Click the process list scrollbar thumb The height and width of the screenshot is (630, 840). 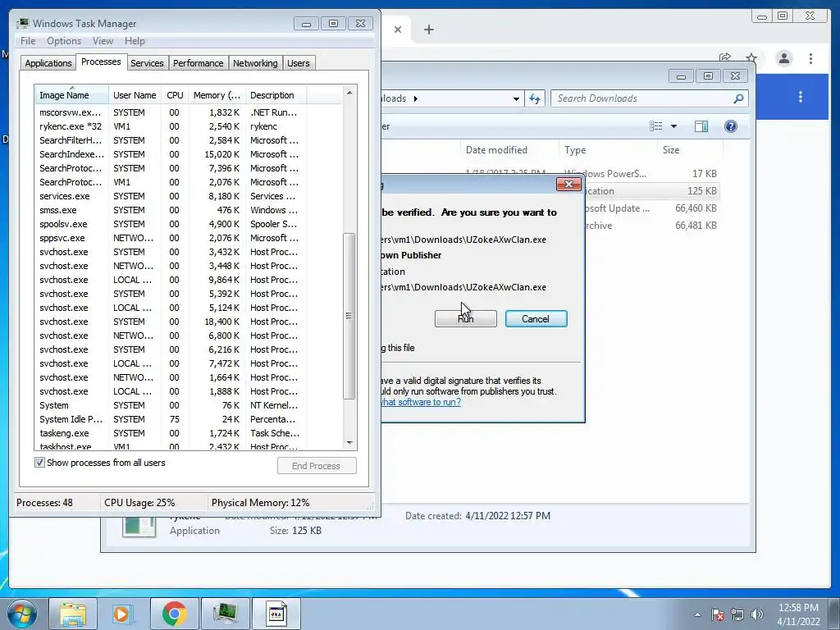point(349,316)
